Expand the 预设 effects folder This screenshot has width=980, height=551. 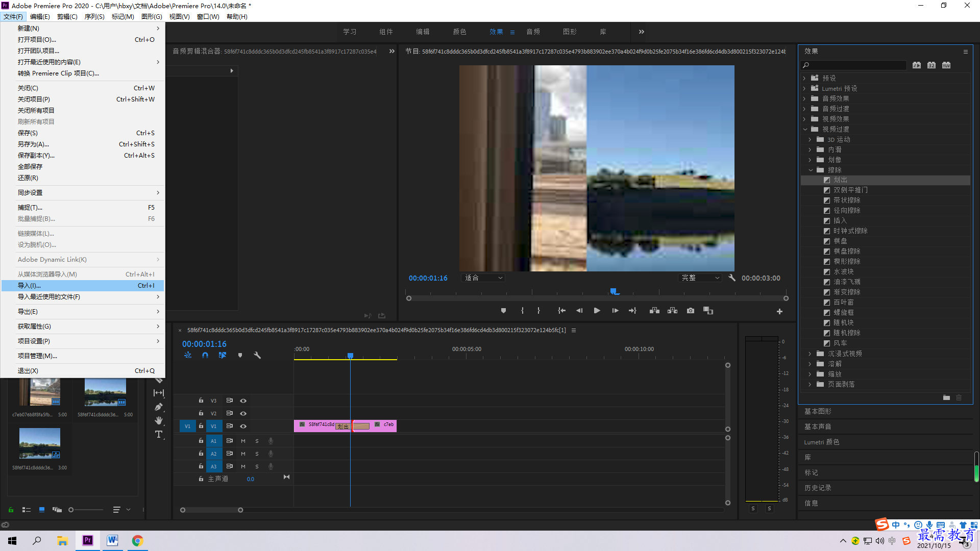coord(805,78)
